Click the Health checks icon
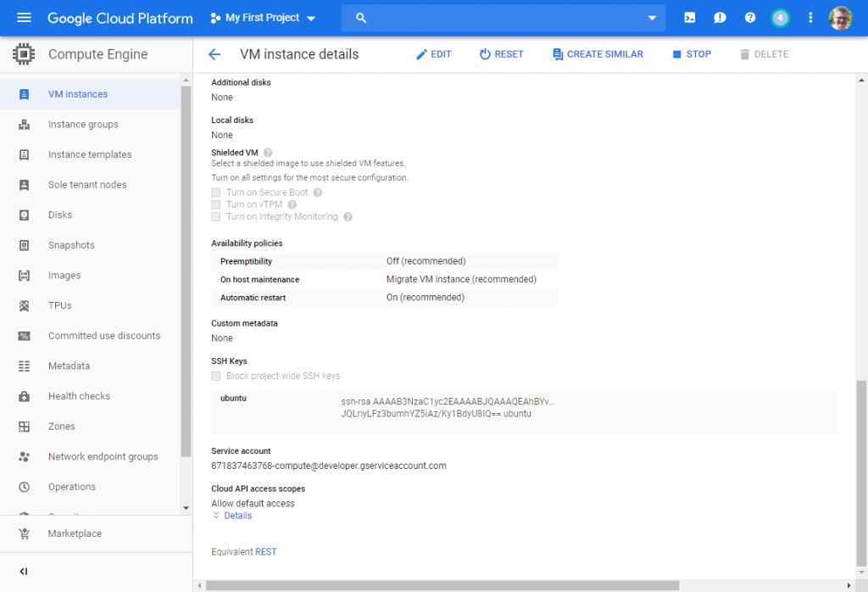The height and width of the screenshot is (592, 868). (24, 397)
